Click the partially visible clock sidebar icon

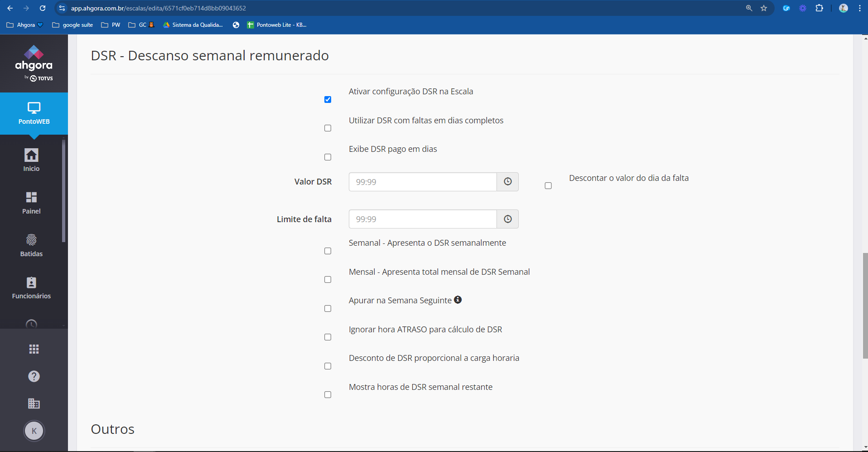point(31,324)
